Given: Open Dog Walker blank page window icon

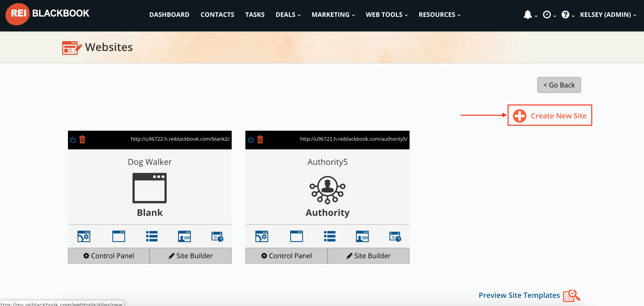Looking at the screenshot, I should pyautogui.click(x=119, y=236).
